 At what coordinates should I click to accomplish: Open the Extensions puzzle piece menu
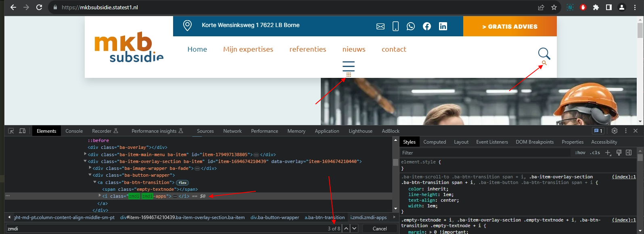coord(596,7)
